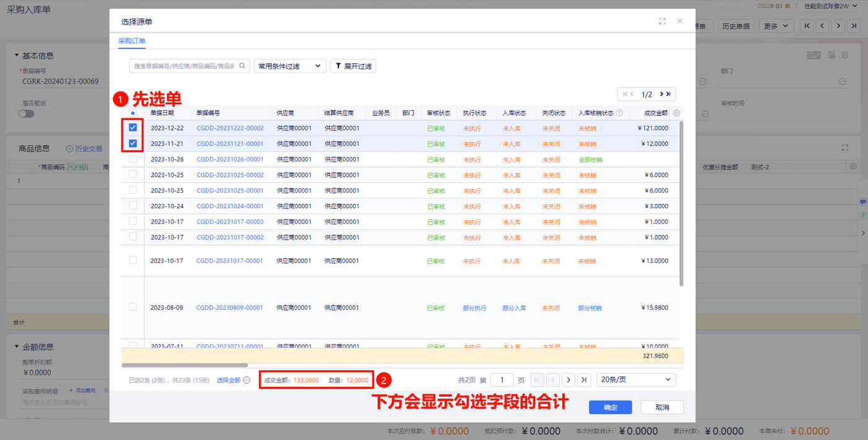
Task: Expand the 商品信息 grid with the fullscreen icon
Action: click(844, 148)
